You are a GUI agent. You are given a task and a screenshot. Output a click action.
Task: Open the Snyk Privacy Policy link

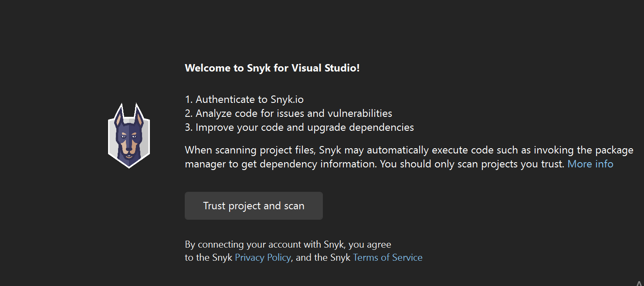[x=263, y=257]
